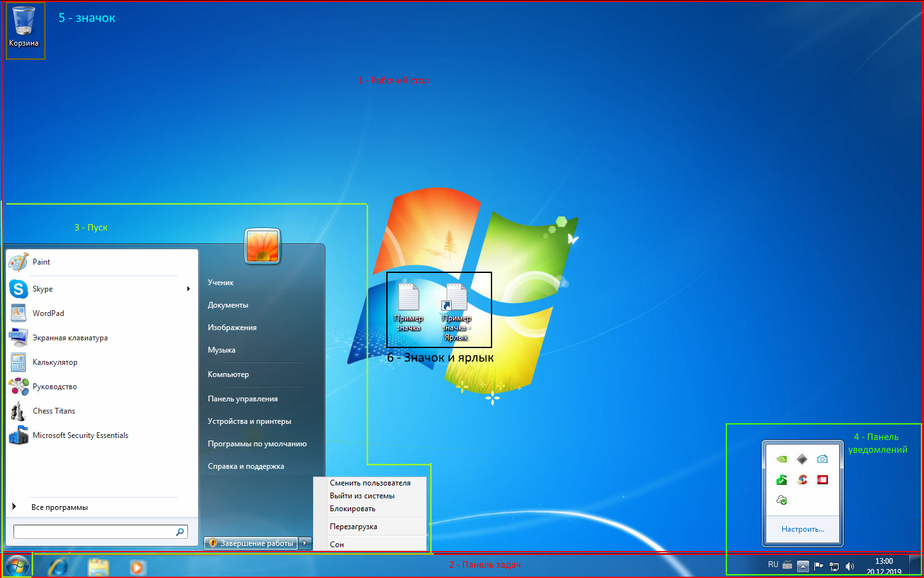Click the Настроить... link in tray popup

coord(802,529)
